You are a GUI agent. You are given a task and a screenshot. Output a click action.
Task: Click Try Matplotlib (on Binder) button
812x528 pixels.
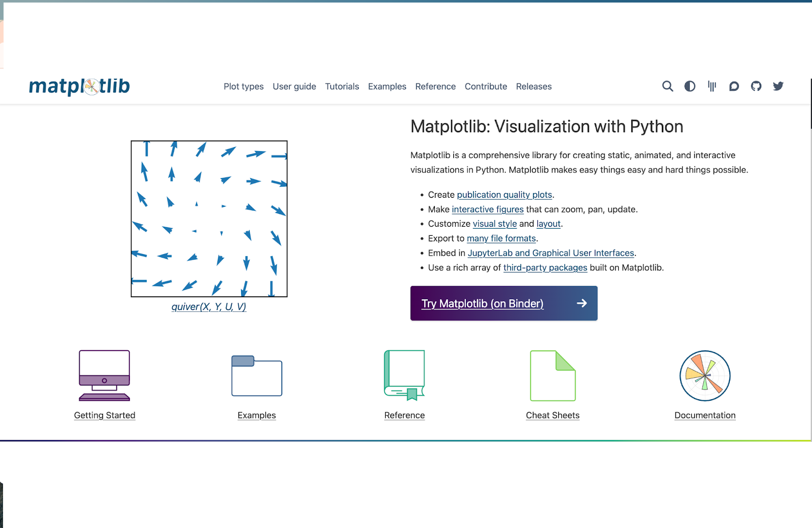(x=504, y=303)
